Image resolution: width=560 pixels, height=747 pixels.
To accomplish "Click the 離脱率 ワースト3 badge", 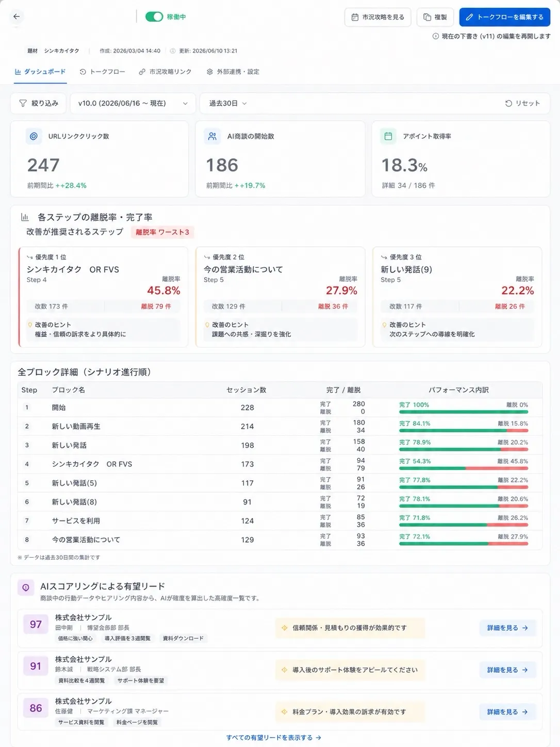I will (162, 232).
